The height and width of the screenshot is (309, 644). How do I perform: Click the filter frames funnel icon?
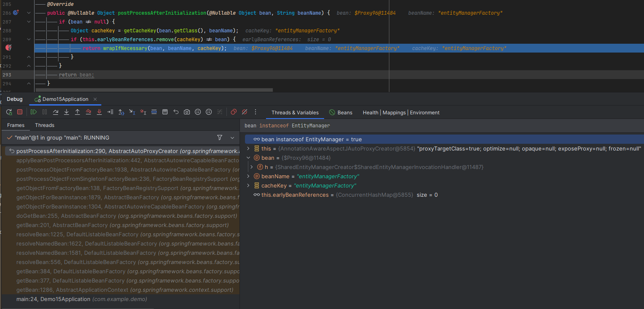[219, 137]
